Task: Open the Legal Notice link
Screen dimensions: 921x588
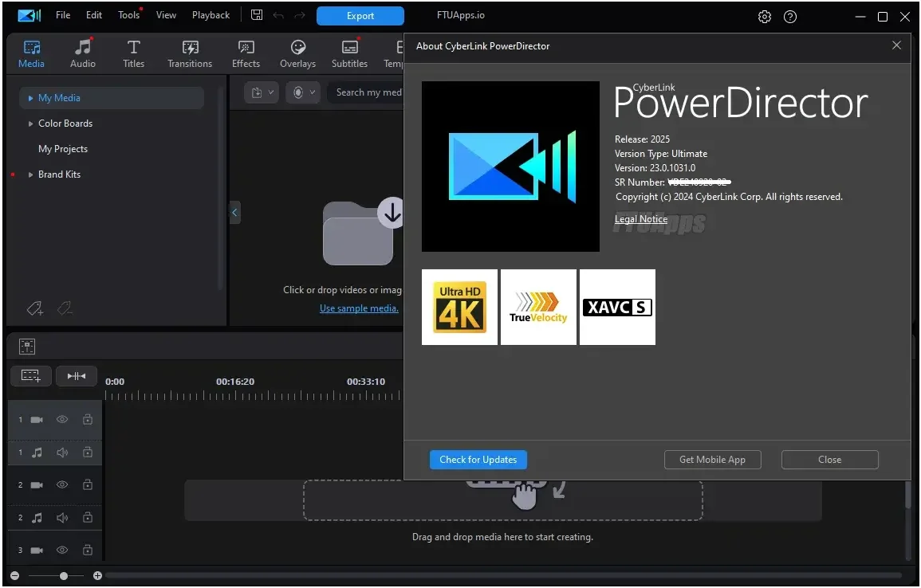Action: pos(641,219)
